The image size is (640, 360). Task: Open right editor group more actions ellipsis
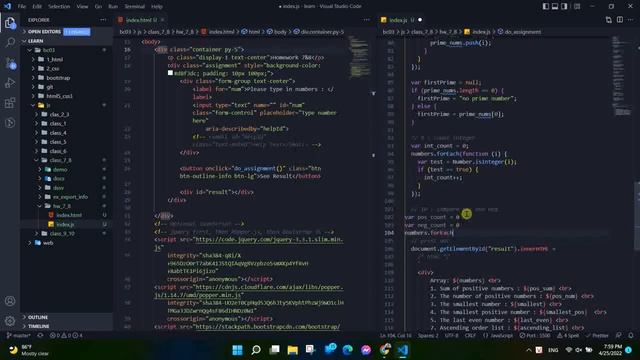tap(631, 20)
